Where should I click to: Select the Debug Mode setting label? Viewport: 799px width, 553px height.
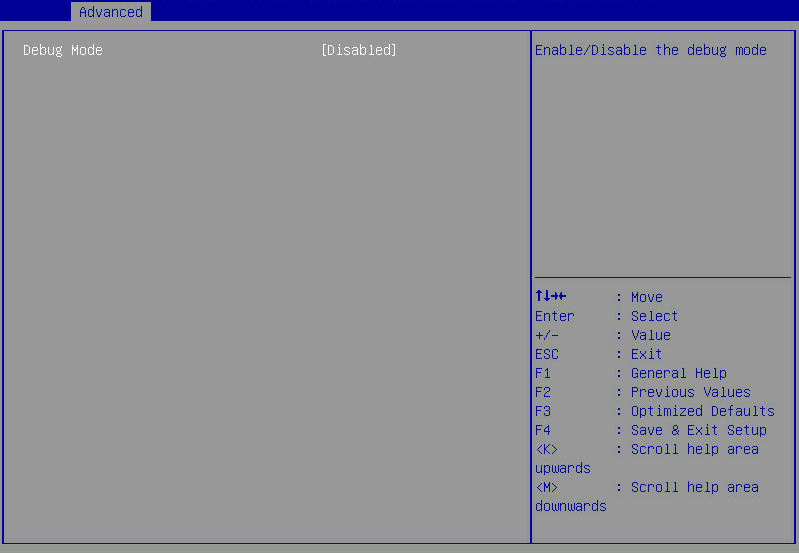[63, 50]
